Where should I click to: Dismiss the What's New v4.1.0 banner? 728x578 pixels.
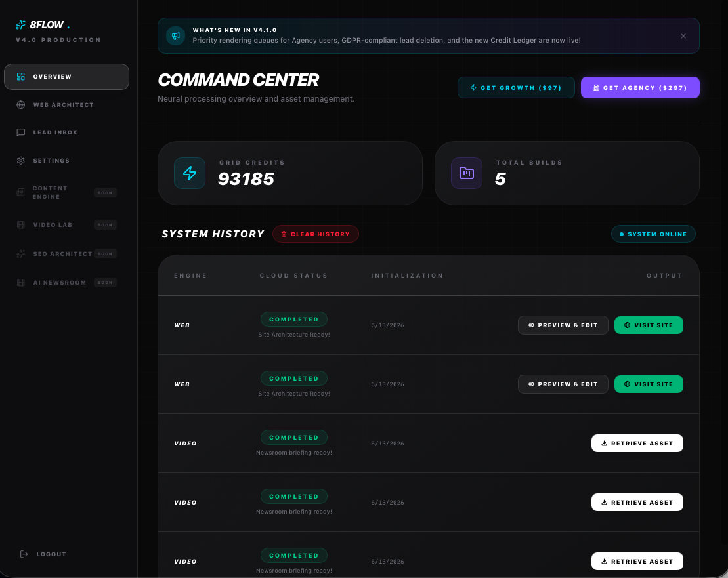tap(683, 36)
